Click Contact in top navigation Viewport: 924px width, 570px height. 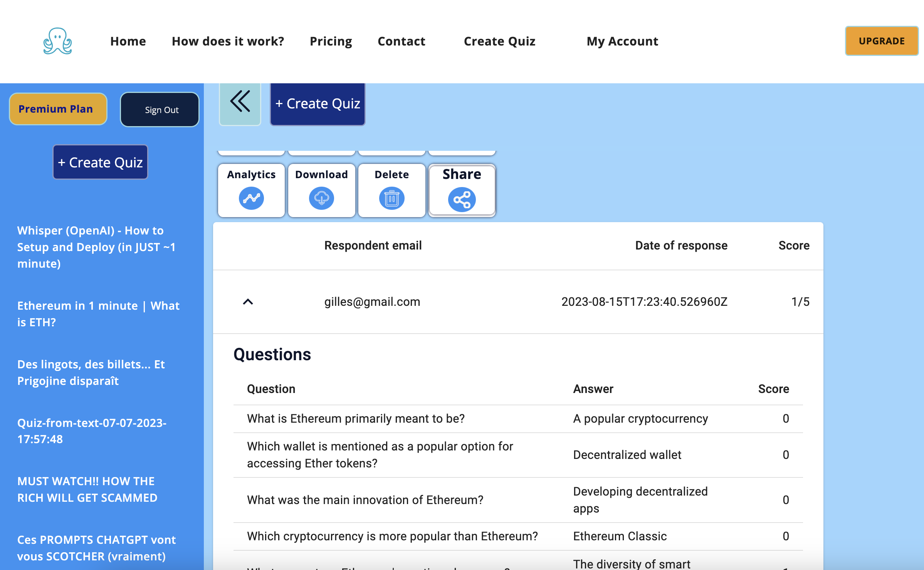(401, 41)
